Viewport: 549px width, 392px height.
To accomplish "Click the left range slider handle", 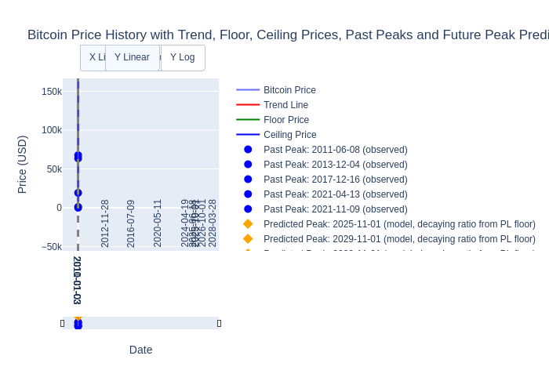I will point(62,323).
